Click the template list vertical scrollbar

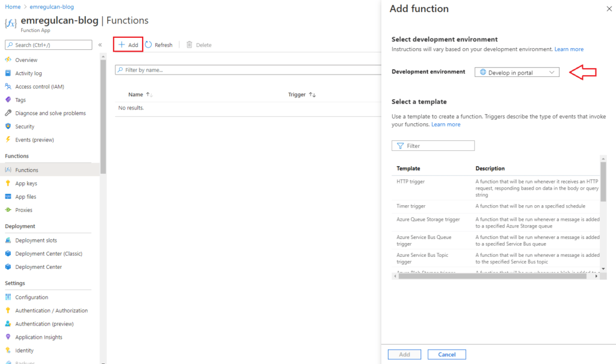click(x=603, y=182)
